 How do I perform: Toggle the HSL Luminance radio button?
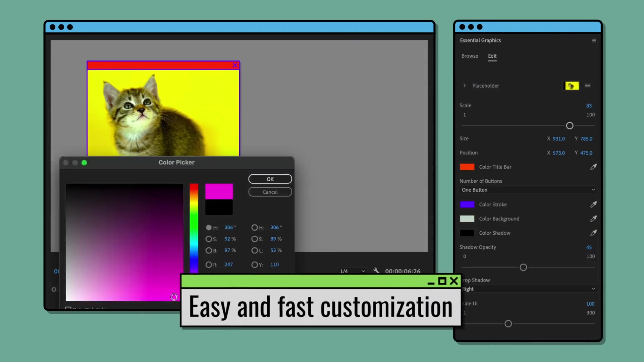coord(254,250)
